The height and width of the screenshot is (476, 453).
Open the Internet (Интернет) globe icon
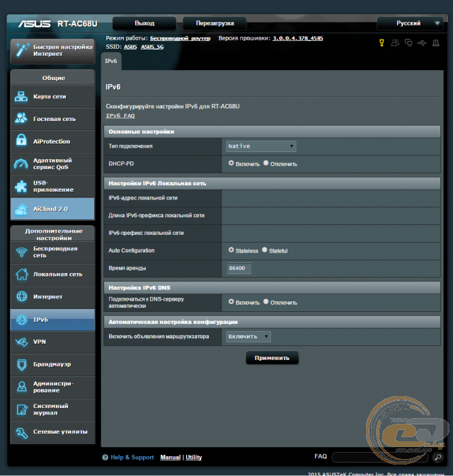(x=21, y=296)
